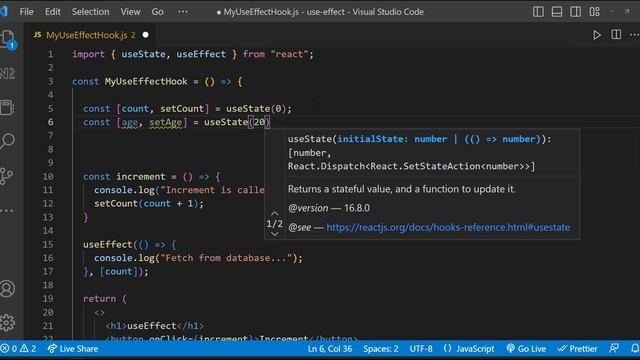Show hidden menus via the ellipsis

pyautogui.click(x=183, y=12)
